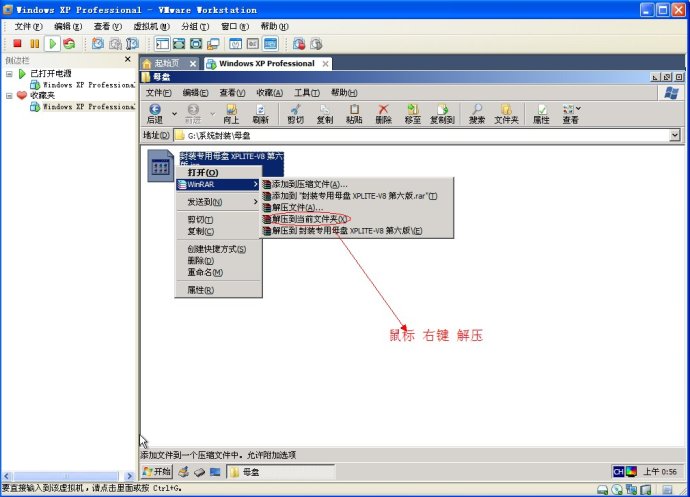Viewport: 690px width, 497px height.
Task: Click the sidebar horizontal scrollbar
Action: (x=68, y=476)
